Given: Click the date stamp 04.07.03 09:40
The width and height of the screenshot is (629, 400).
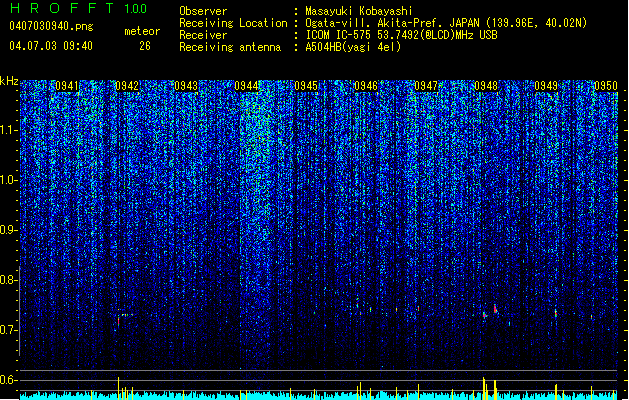Looking at the screenshot, I should [x=51, y=46].
